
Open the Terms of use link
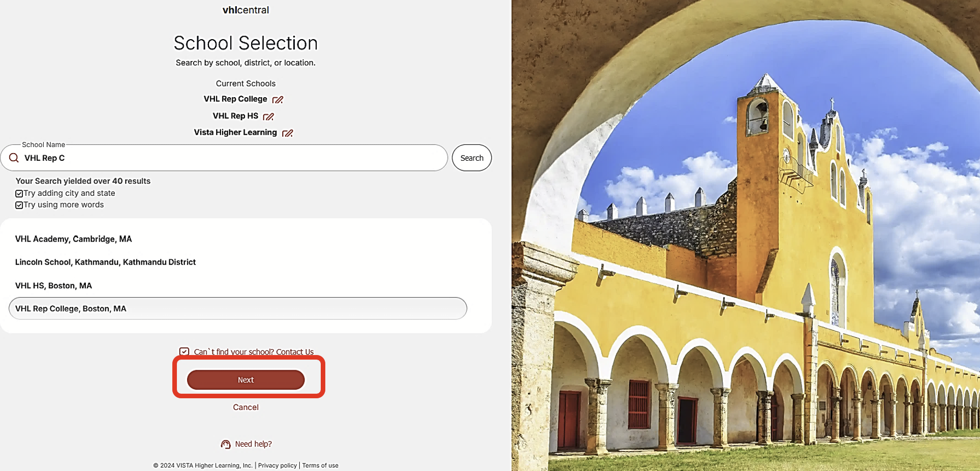[320, 465]
